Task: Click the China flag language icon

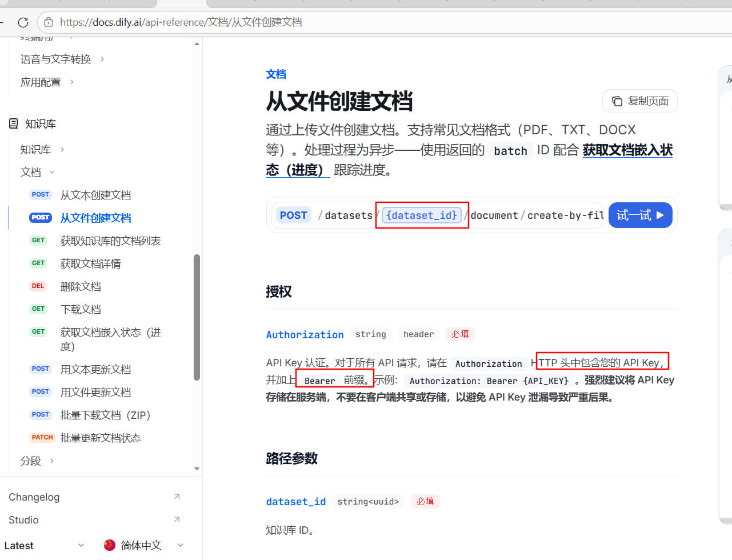Action: point(110,545)
